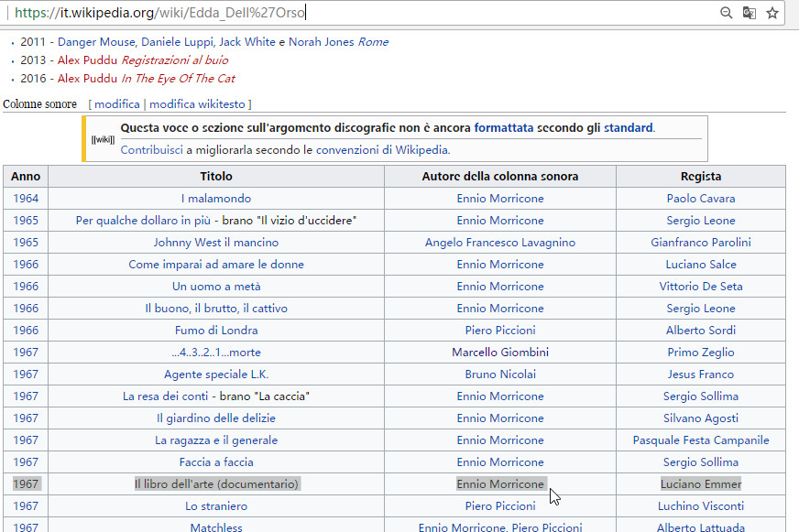Open the Johnny West il mancino link
799x532 pixels.
click(x=216, y=243)
